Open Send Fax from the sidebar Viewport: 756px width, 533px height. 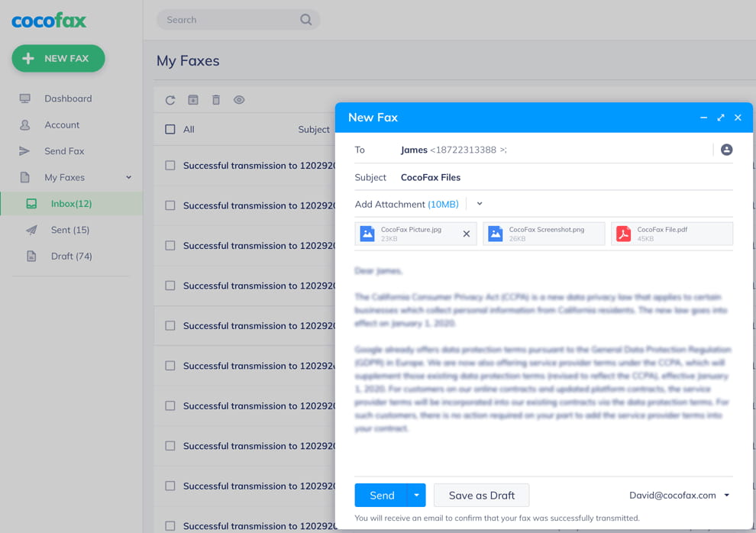(x=64, y=151)
